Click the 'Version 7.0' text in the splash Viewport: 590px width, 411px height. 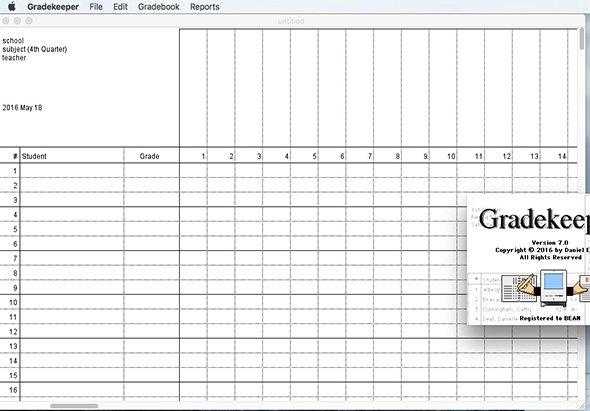pos(550,243)
